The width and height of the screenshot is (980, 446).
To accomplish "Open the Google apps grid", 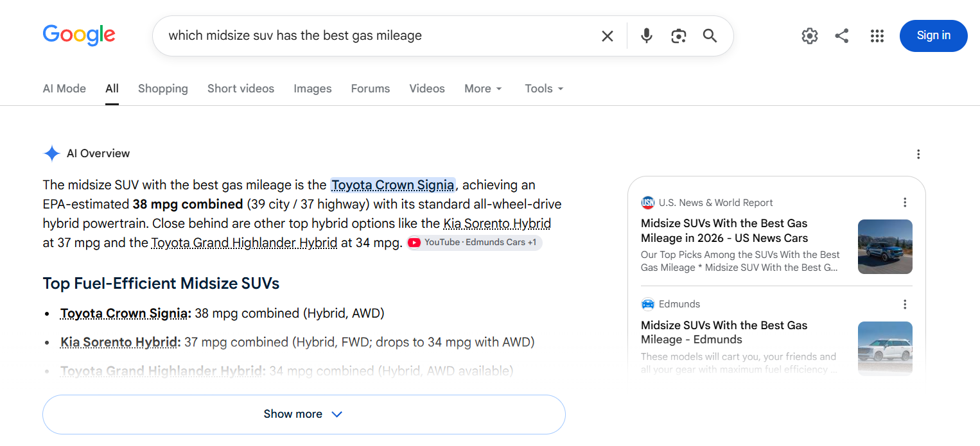I will (x=877, y=36).
